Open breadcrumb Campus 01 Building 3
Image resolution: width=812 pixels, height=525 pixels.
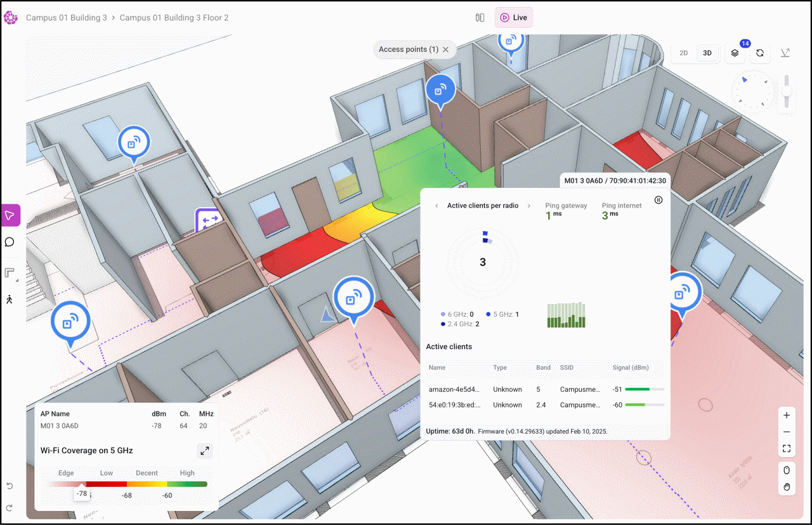point(67,18)
